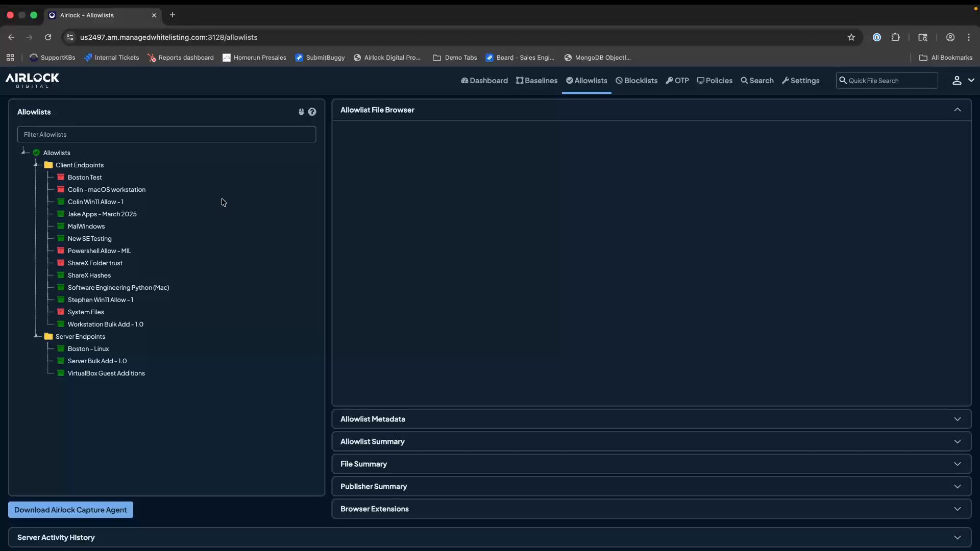Click the Download Airlock Capture Agent button

70,509
